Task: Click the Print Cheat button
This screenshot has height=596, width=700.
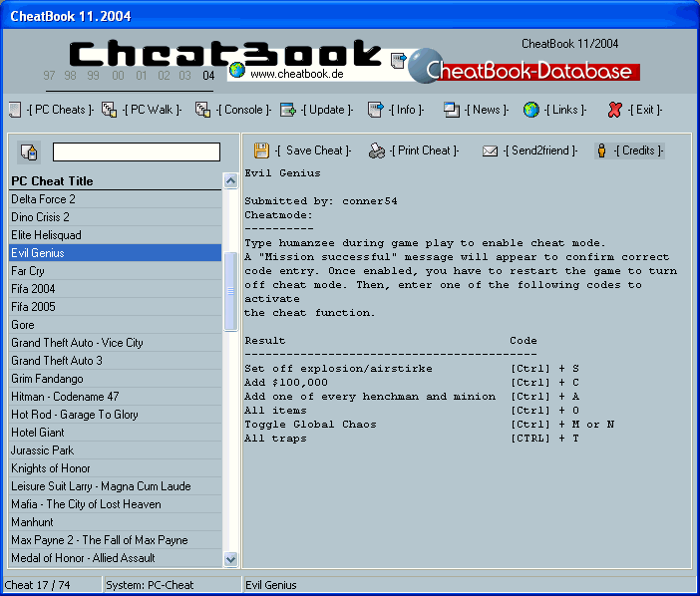Action: pos(376,151)
